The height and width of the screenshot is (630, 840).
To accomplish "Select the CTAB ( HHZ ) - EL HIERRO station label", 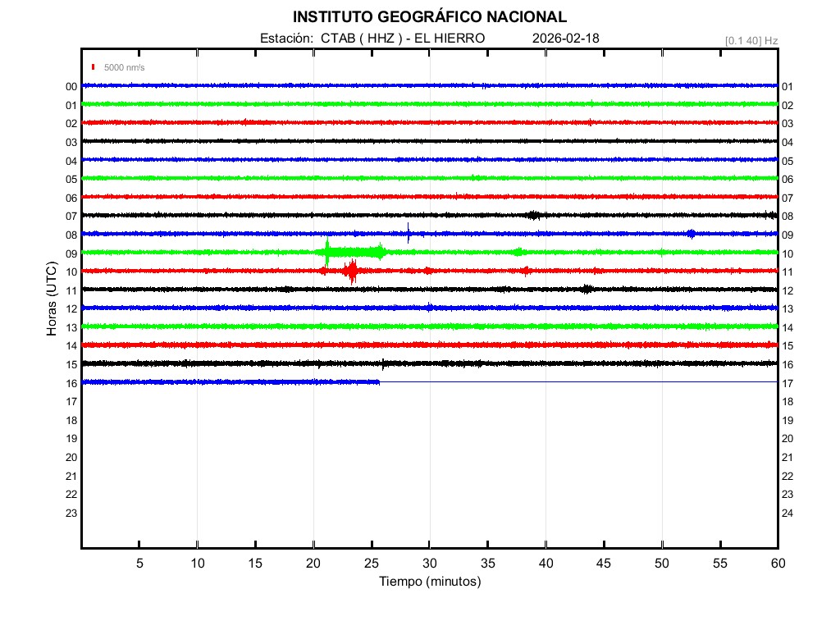I will pyautogui.click(x=402, y=39).
